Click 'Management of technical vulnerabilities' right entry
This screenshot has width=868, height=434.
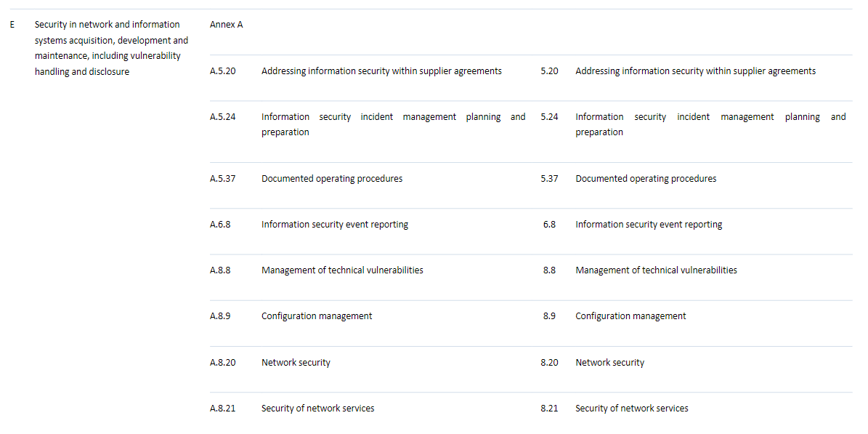[x=656, y=270]
